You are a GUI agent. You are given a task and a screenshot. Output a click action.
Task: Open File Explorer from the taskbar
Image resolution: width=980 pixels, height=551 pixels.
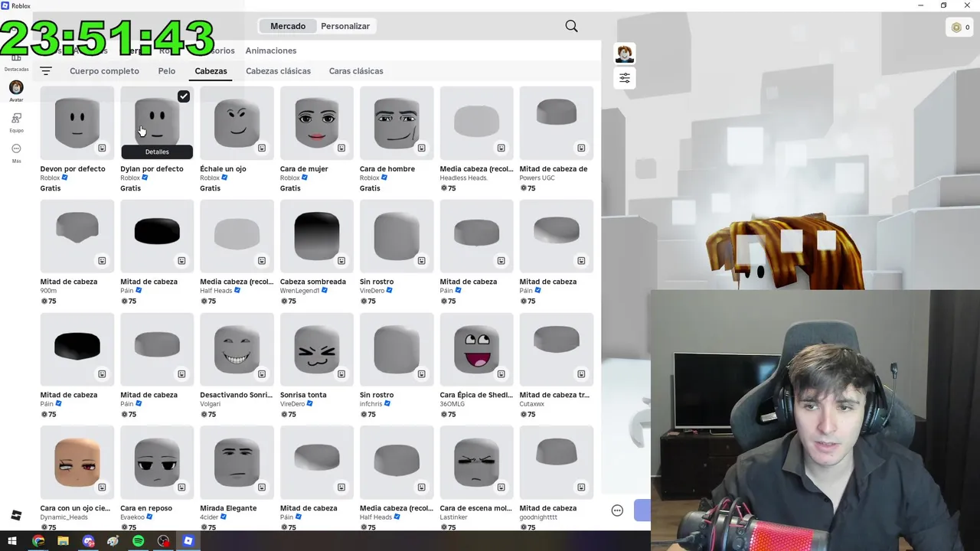pos(63,541)
